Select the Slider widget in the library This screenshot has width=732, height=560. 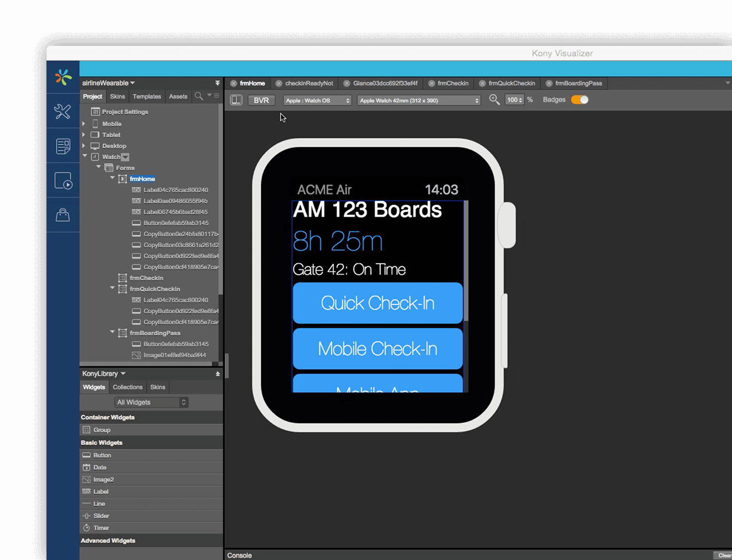click(x=151, y=516)
